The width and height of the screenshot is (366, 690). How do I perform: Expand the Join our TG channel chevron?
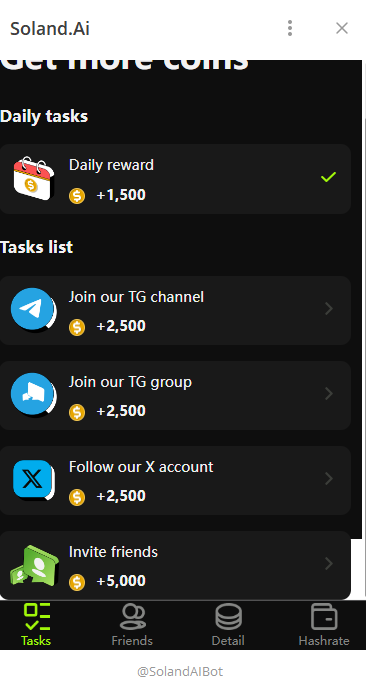pos(329,309)
